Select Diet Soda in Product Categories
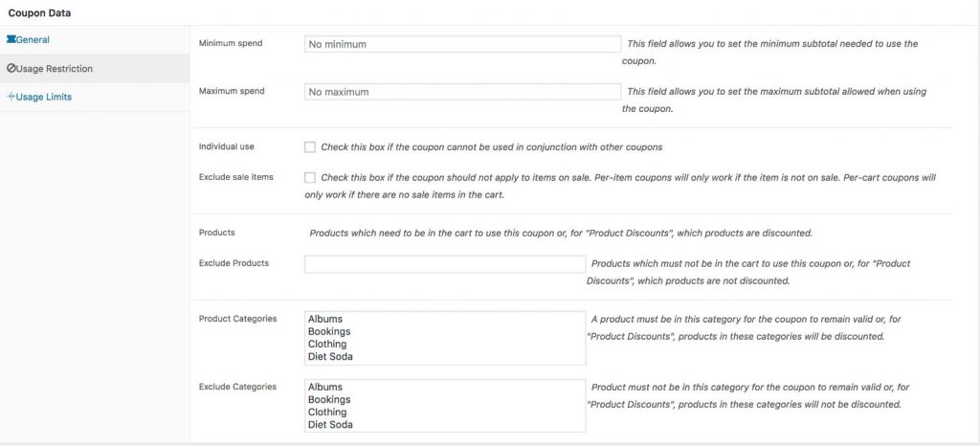The image size is (980, 446). (329, 357)
